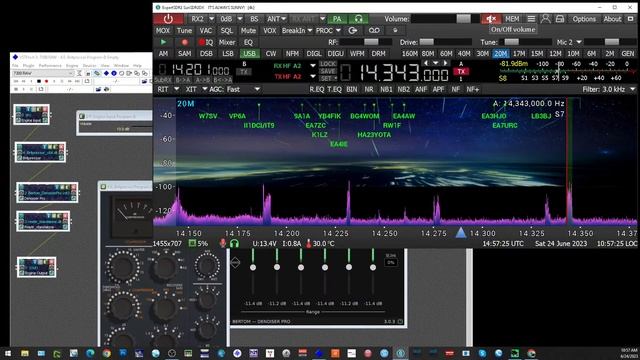Enable NR noise reduction
Viewport: 640px width, 360px height.
369,89
